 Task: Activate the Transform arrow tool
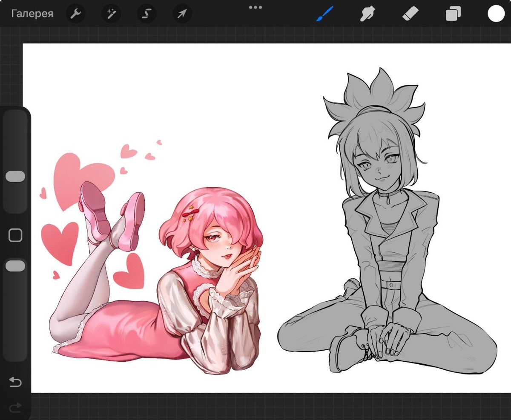click(182, 14)
